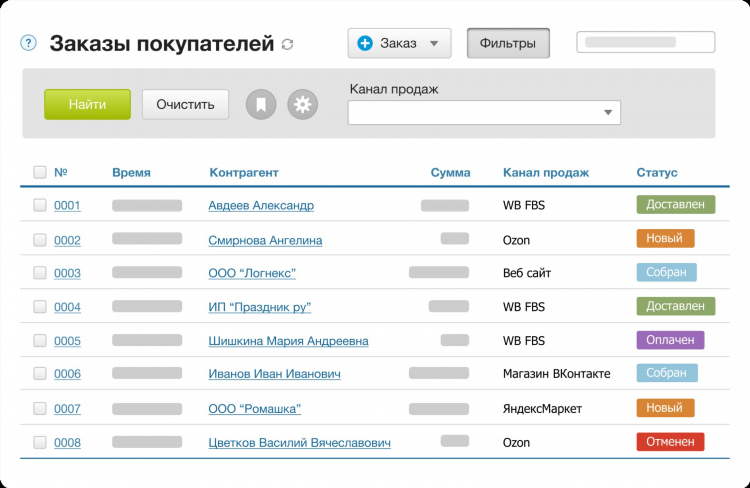
Task: Check the box for order 0004
Action: [x=40, y=307]
